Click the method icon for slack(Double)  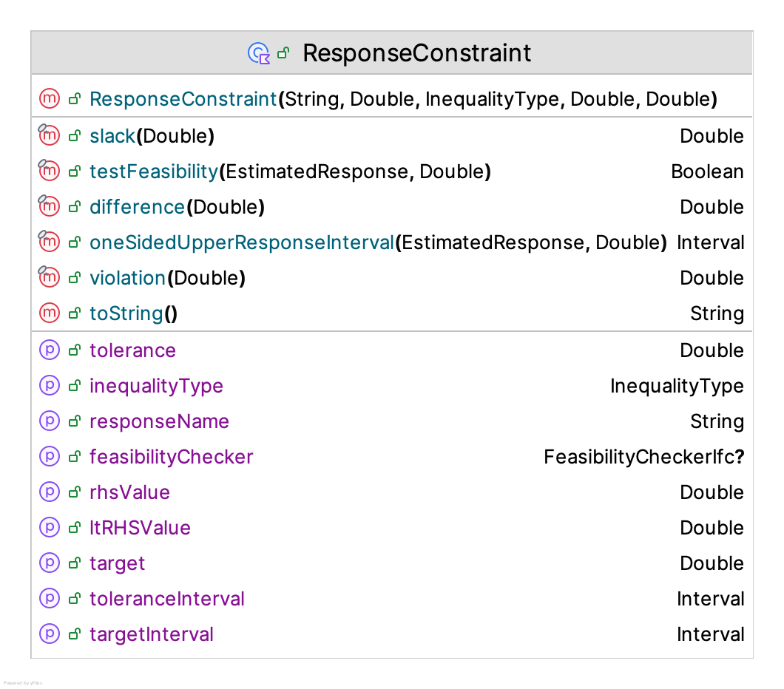tap(50, 135)
